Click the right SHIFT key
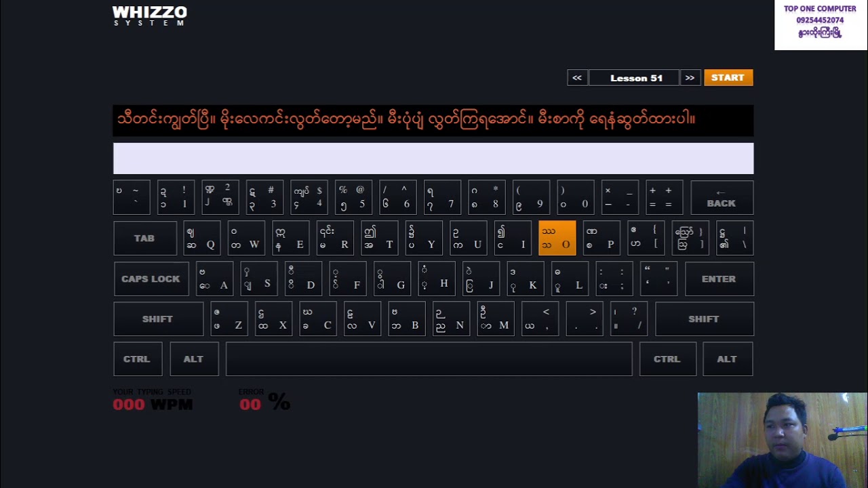This screenshot has width=868, height=488. click(x=704, y=319)
